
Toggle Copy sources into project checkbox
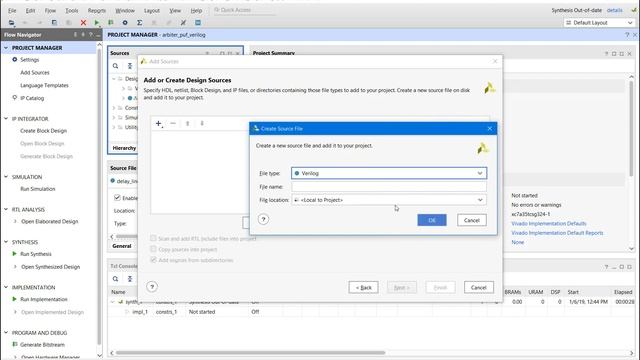coord(153,249)
